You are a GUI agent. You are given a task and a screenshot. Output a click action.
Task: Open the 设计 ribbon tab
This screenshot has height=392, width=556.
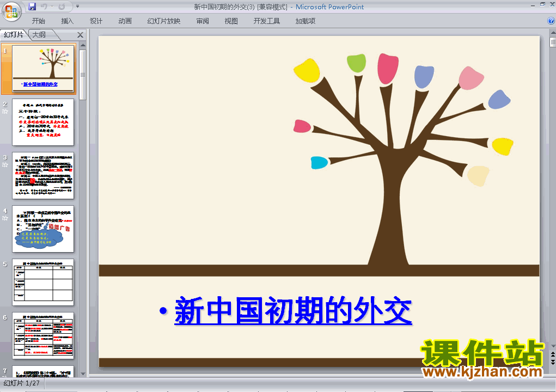click(96, 21)
